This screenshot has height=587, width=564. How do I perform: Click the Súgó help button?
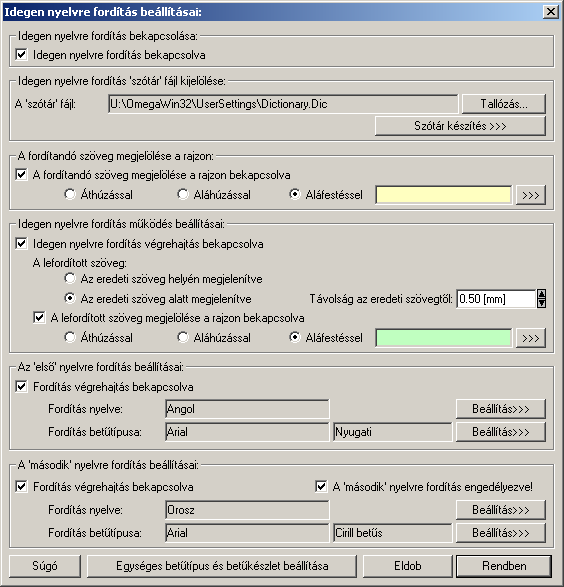[45, 566]
